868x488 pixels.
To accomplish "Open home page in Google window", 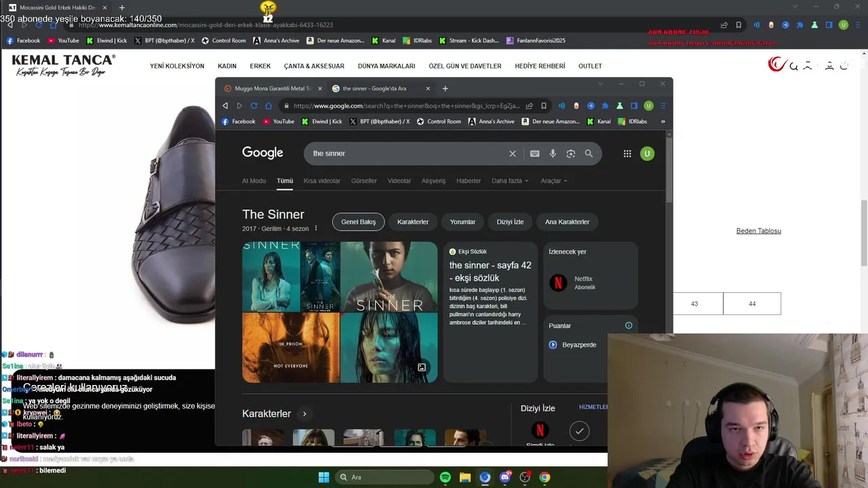I will click(269, 106).
